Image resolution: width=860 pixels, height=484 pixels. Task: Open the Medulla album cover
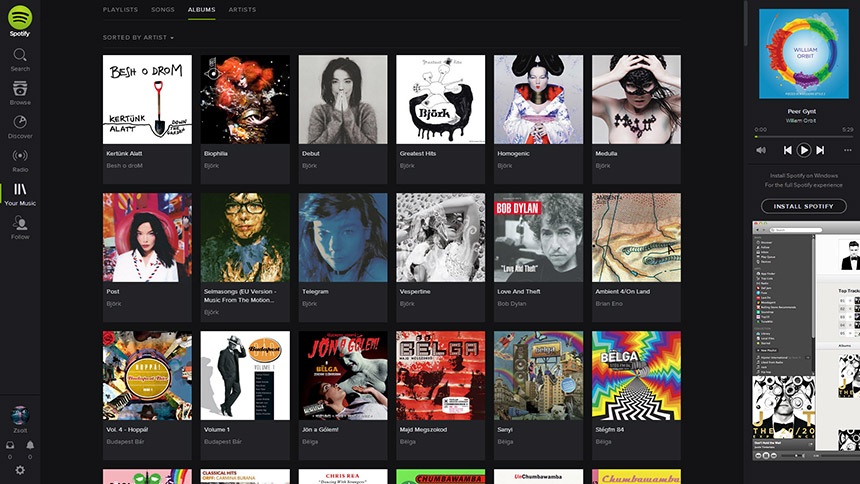pyautogui.click(x=636, y=99)
